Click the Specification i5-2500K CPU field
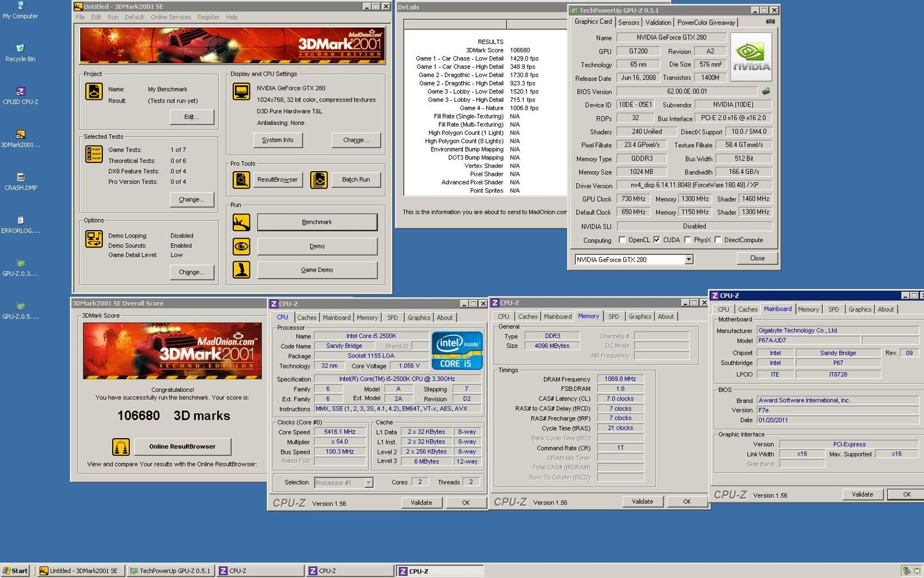Image resolution: width=924 pixels, height=578 pixels. point(397,379)
